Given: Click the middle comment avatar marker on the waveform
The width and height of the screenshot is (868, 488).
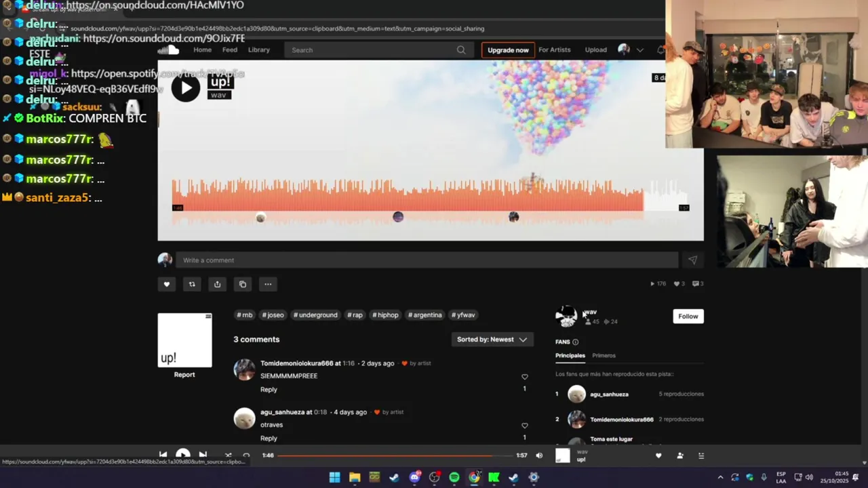Looking at the screenshot, I should (398, 217).
